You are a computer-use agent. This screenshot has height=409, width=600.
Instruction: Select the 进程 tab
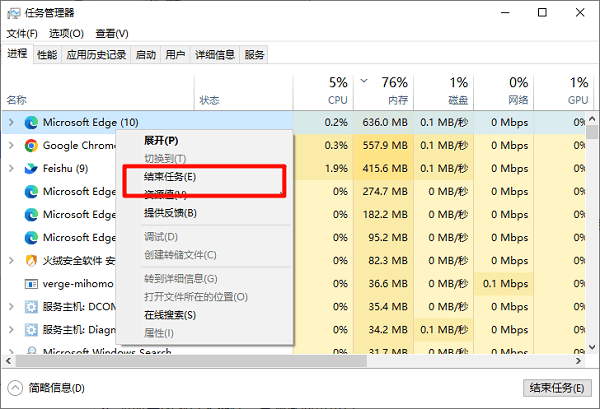point(17,54)
